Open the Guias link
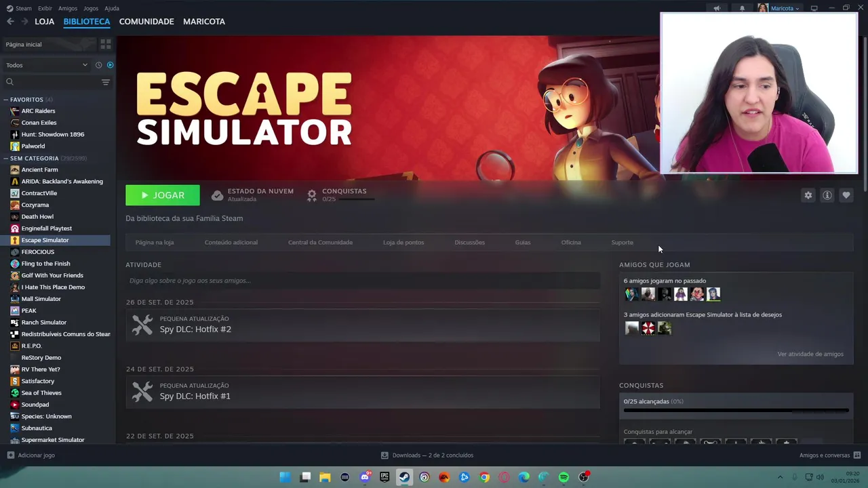 tap(523, 242)
